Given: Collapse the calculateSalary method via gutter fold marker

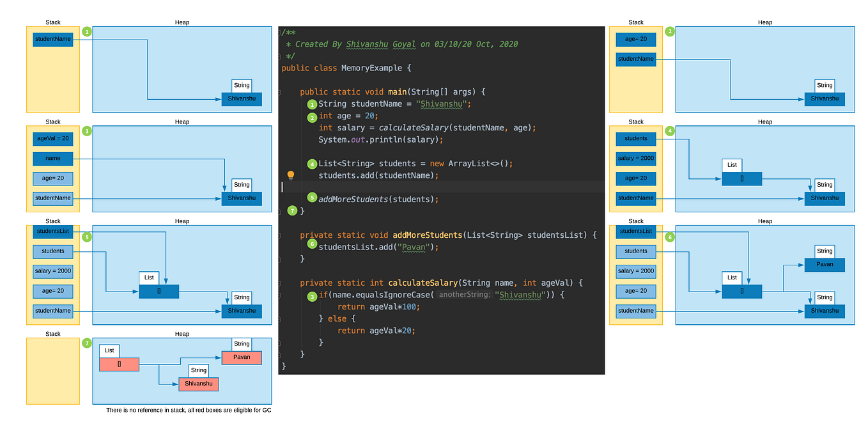Looking at the screenshot, I should (x=280, y=283).
